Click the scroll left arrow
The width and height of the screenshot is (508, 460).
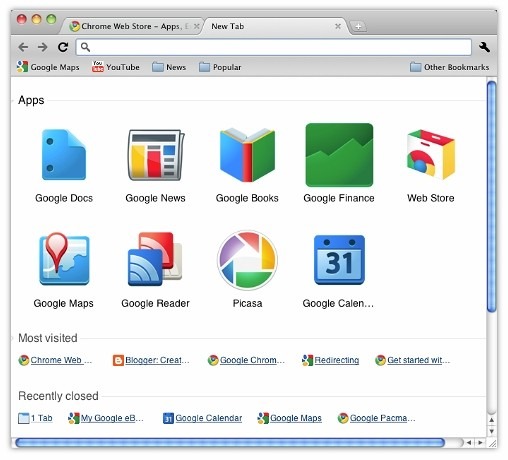469,442
